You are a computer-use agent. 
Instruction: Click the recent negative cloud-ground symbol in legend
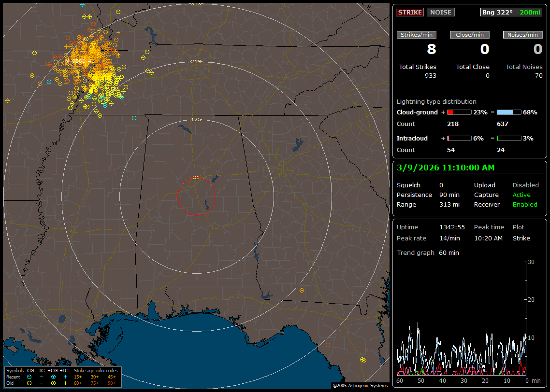[x=29, y=377]
